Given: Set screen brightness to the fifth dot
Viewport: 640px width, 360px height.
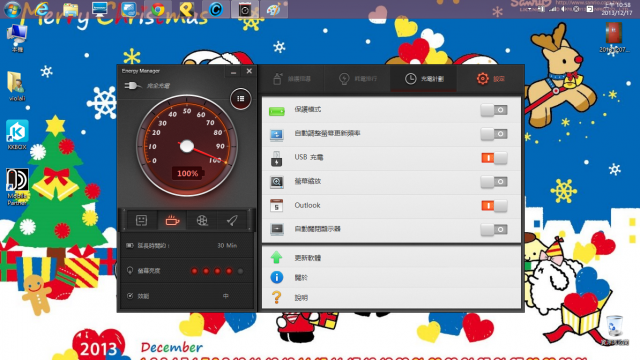Looking at the screenshot, I should point(240,271).
